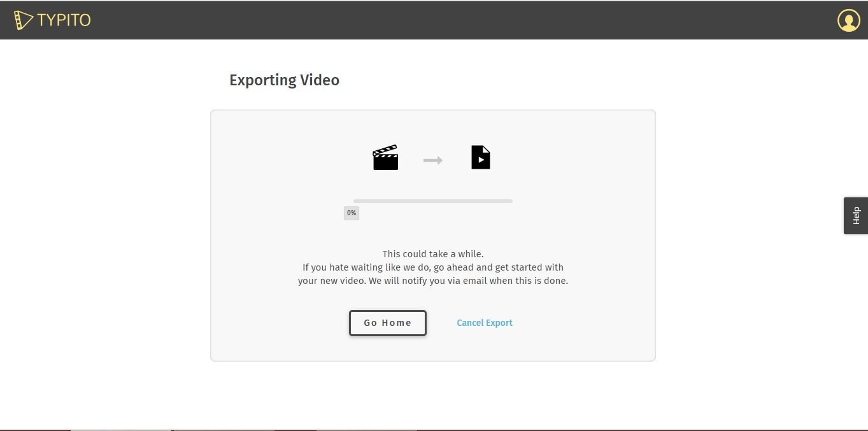Open the user account profile icon
Screen dimensions: 868x431
tap(848, 20)
